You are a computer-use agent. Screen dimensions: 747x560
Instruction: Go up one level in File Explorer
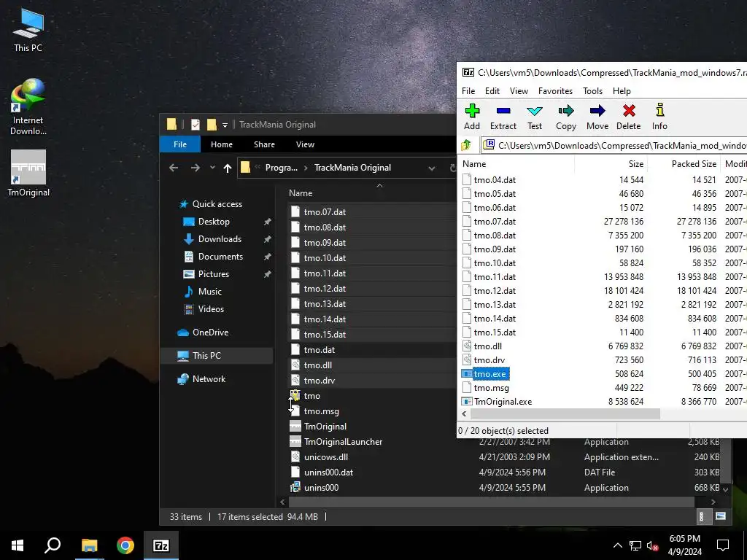(x=228, y=168)
